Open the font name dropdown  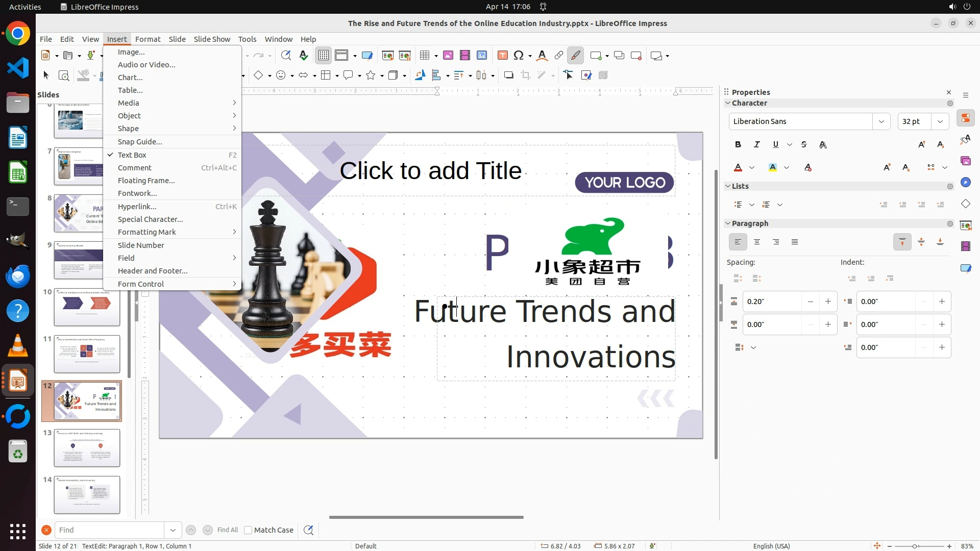(x=881, y=121)
